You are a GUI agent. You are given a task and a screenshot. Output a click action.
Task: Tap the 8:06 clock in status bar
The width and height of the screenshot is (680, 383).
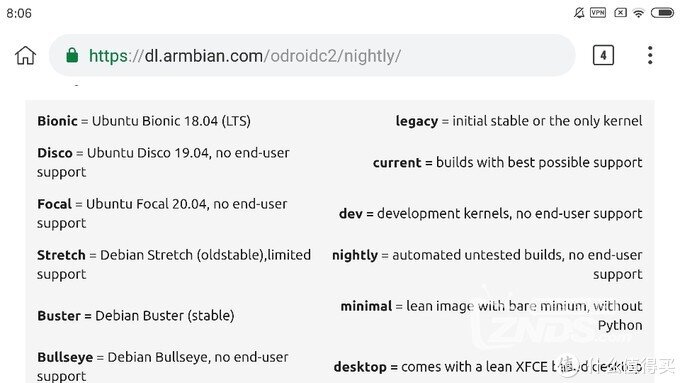(x=19, y=13)
